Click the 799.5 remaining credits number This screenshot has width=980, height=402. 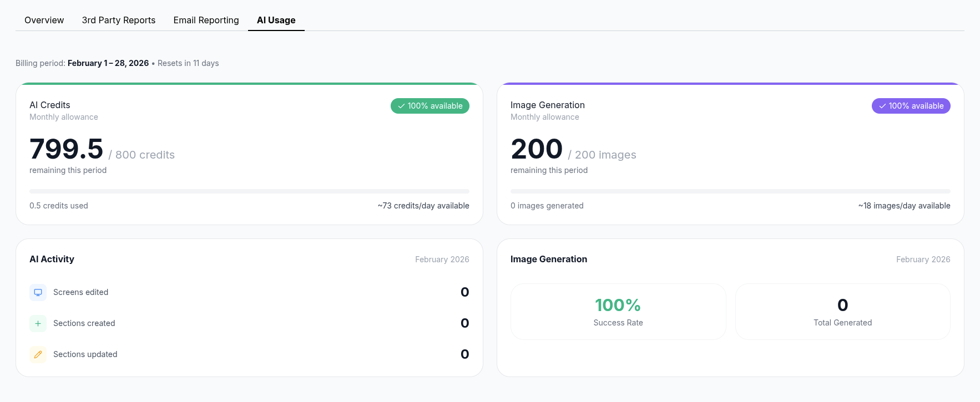coord(67,149)
